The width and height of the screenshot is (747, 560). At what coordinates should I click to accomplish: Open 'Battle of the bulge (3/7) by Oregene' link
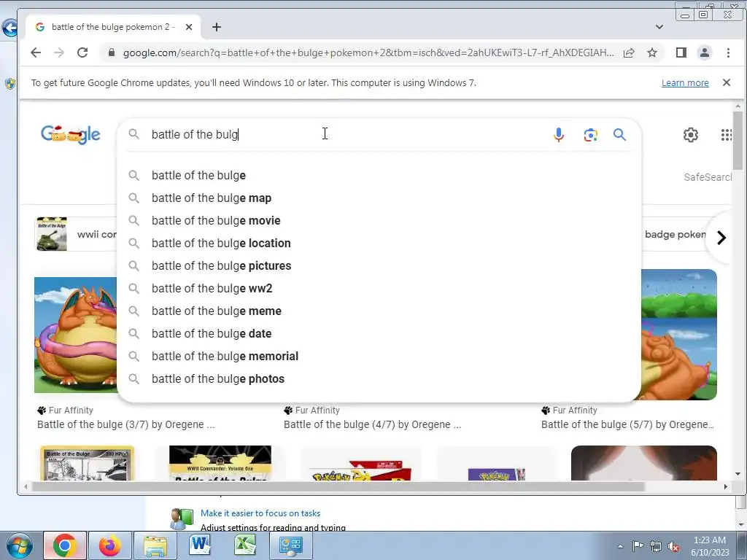pos(125,424)
